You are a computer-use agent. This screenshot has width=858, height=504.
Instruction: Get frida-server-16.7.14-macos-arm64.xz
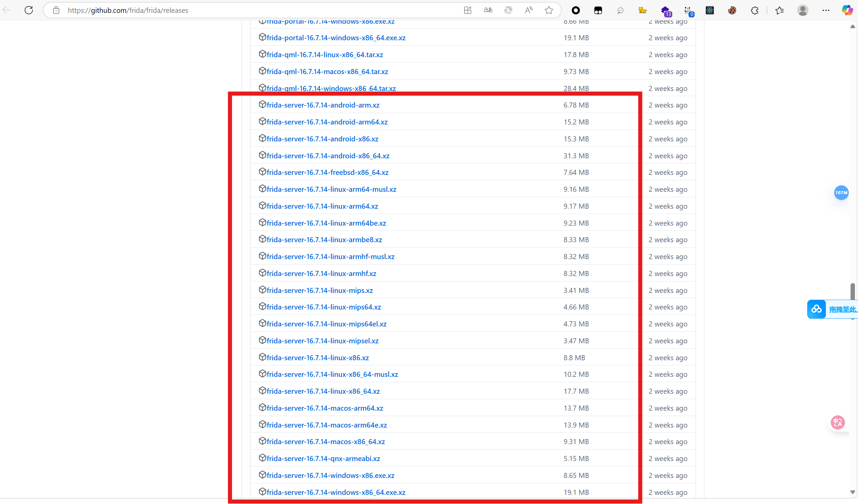point(325,408)
